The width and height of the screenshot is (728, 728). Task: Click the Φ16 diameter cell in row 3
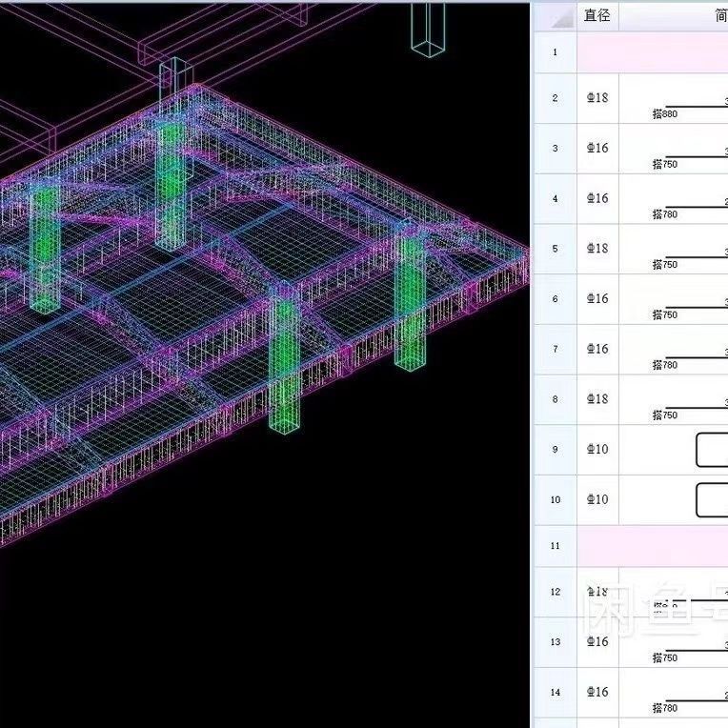[x=597, y=149]
